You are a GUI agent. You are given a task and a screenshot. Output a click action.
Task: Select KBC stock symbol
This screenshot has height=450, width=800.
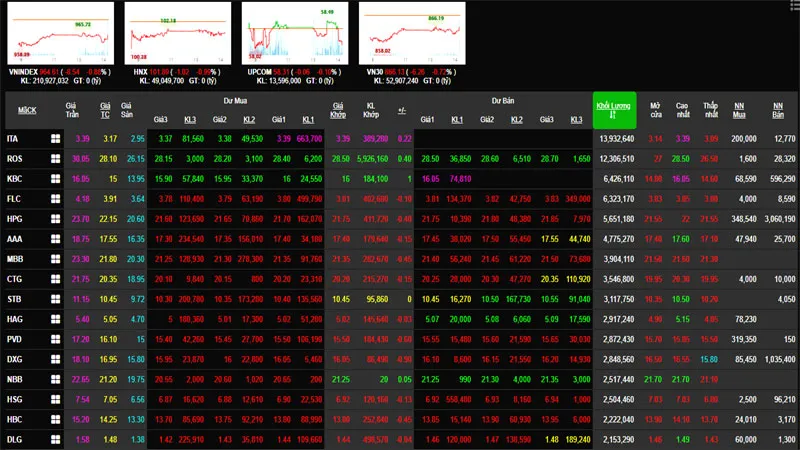pyautogui.click(x=14, y=179)
